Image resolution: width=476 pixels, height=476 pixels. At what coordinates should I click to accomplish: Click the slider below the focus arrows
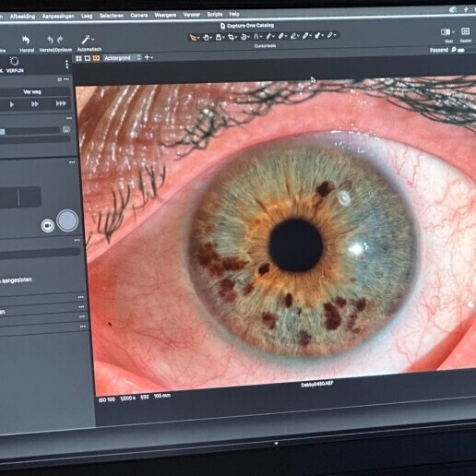[30, 131]
